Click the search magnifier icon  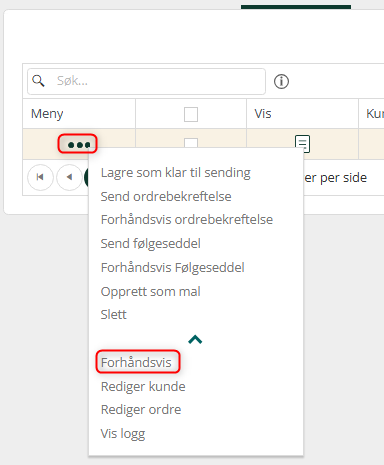click(38, 81)
